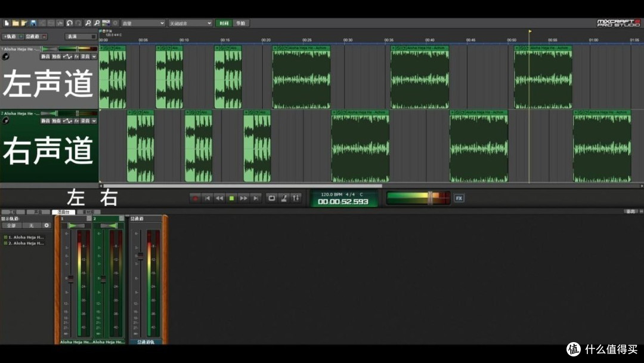This screenshot has height=363, width=644.
Task: Open the instrument icon on track 2
Action: pyautogui.click(x=5, y=120)
